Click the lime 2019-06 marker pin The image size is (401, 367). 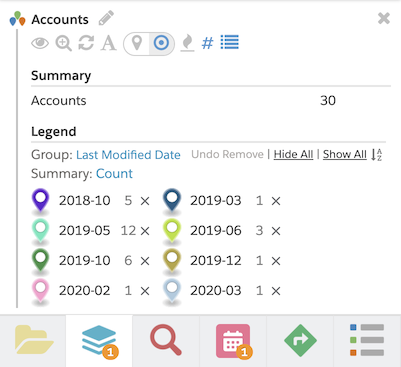tap(172, 231)
